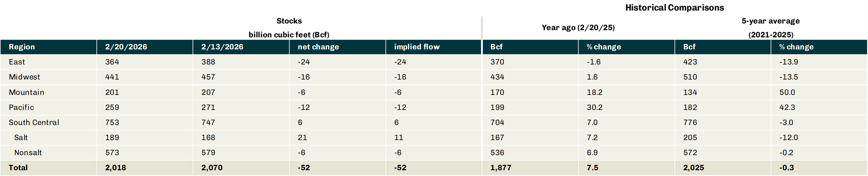Image resolution: width=868 pixels, height=176 pixels.
Task: Click the net change column header
Action: pos(318,47)
